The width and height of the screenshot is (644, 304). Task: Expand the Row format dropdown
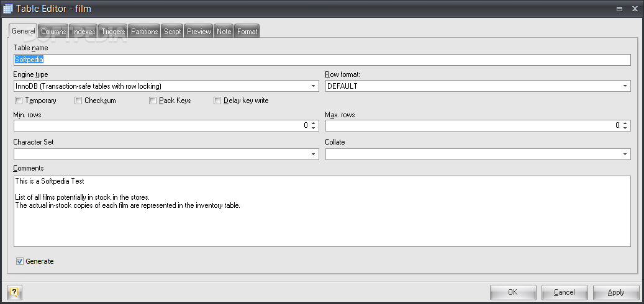[x=625, y=86]
